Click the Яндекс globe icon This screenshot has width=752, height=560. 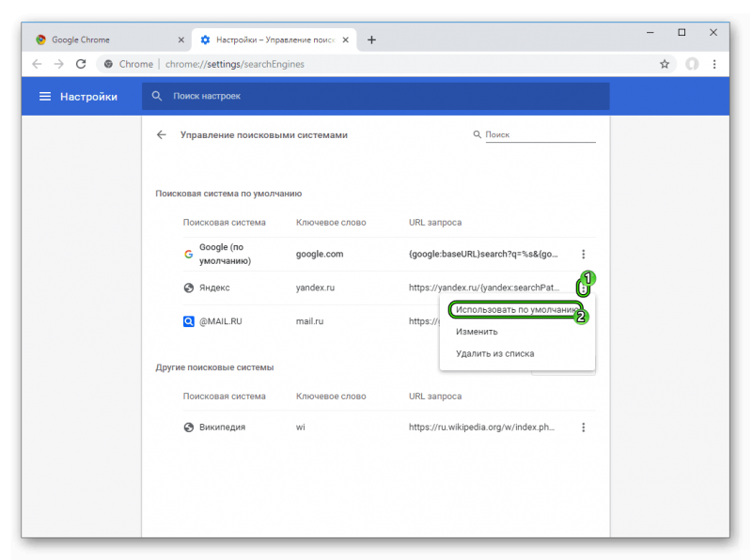189,288
